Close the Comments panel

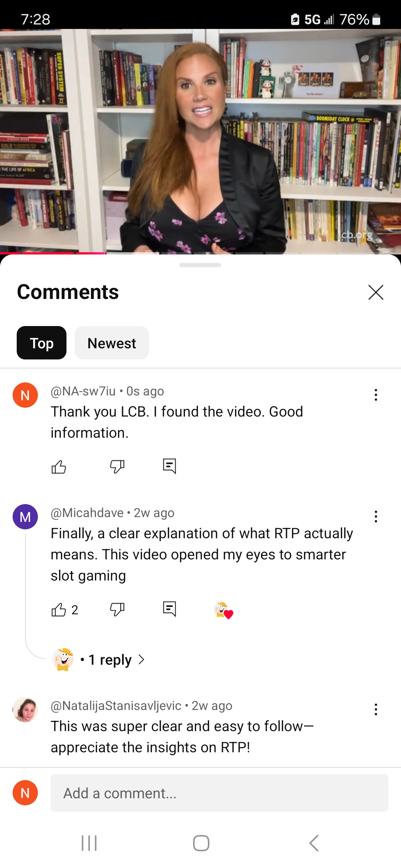point(376,292)
